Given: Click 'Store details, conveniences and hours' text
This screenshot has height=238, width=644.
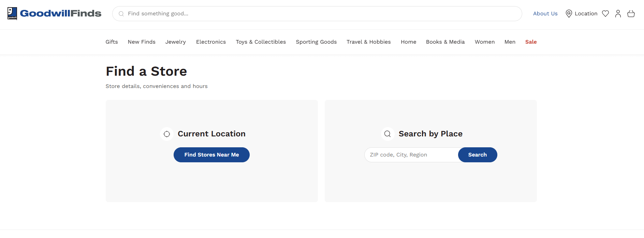Looking at the screenshot, I should (x=157, y=86).
